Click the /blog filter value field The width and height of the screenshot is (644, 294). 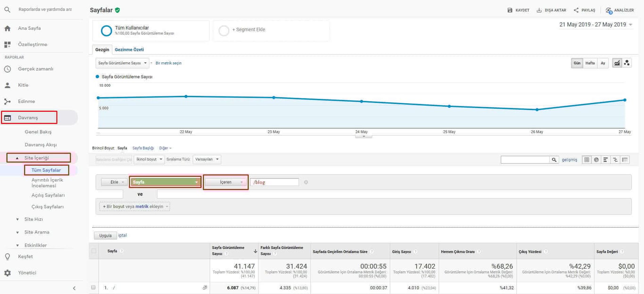coord(275,182)
